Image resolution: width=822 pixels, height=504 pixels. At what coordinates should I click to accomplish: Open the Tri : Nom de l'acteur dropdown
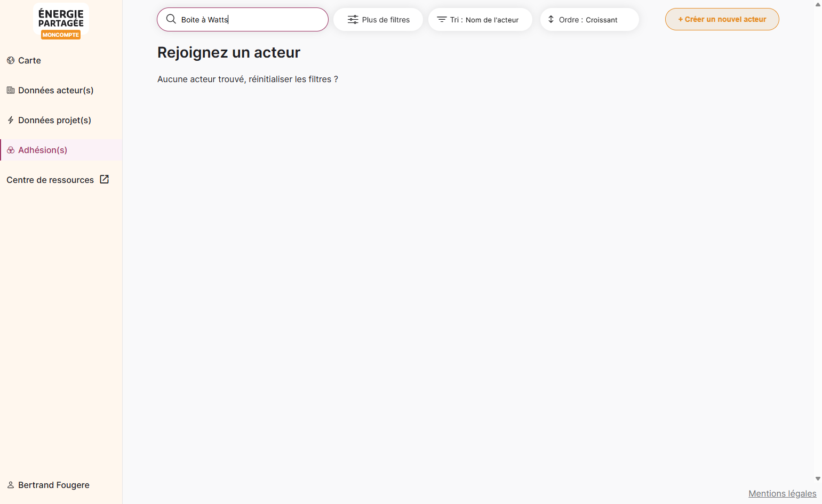click(480, 20)
